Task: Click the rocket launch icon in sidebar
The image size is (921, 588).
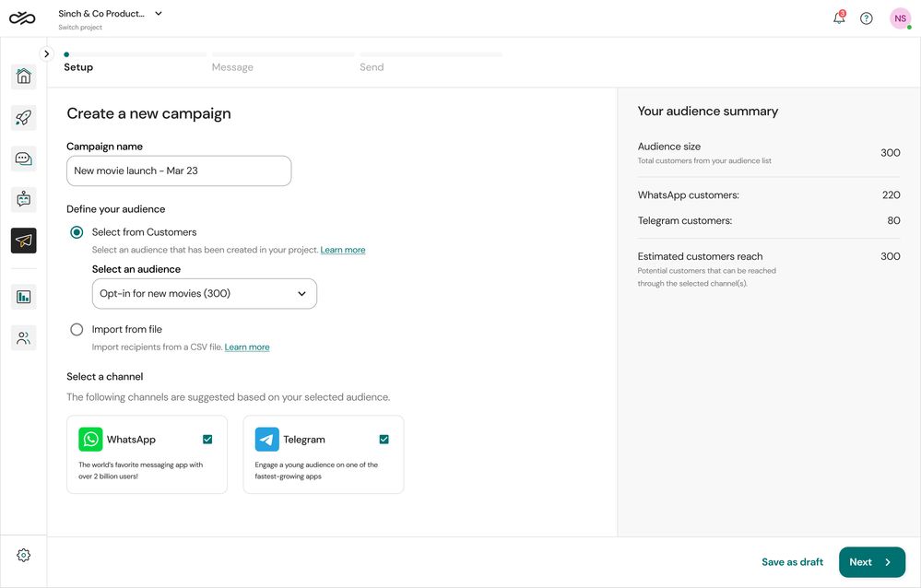Action: click(x=24, y=117)
